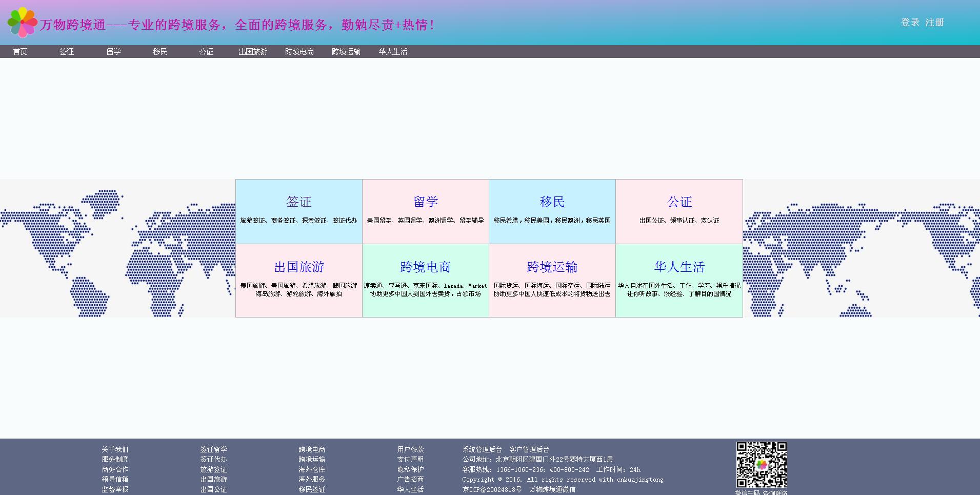The width and height of the screenshot is (980, 495).
Task: Click the 海外仓库 footer link
Action: pyautogui.click(x=312, y=469)
